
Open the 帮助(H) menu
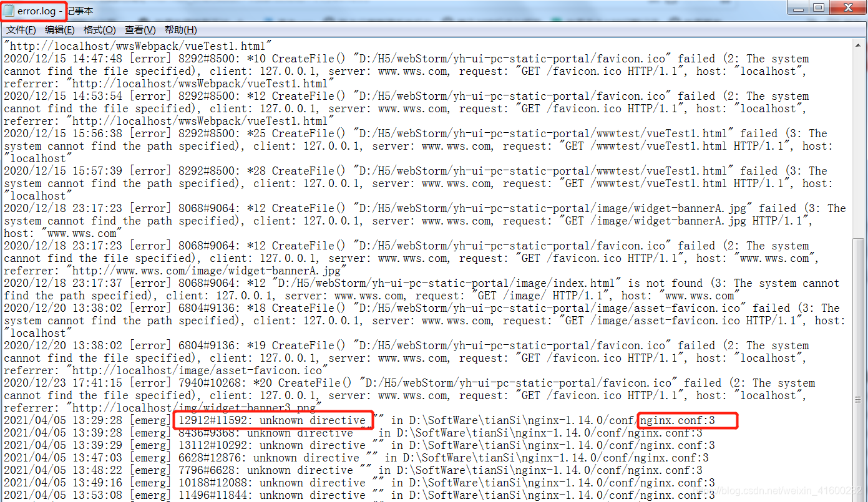(179, 29)
